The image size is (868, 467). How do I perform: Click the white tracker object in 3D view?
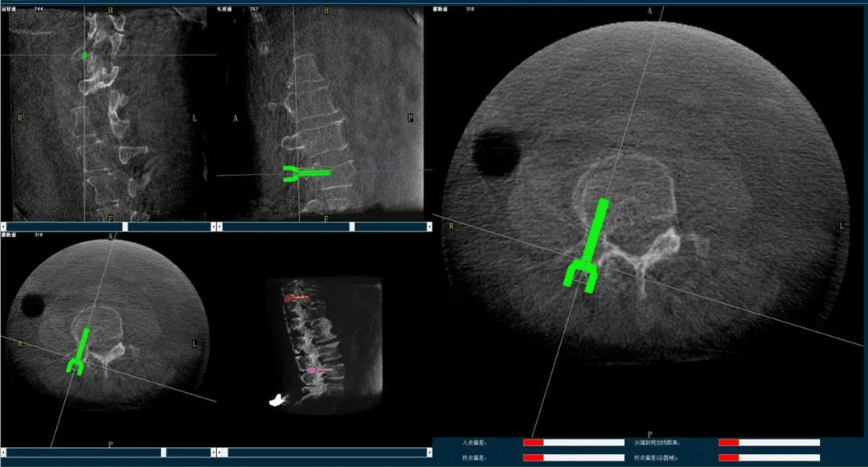(278, 398)
